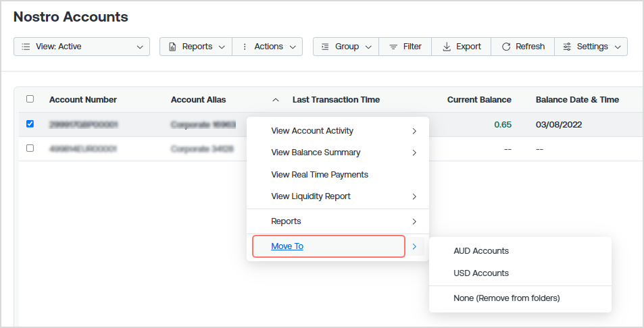Check the second account row checkbox
Viewport: 644px width, 328px height.
[30, 148]
